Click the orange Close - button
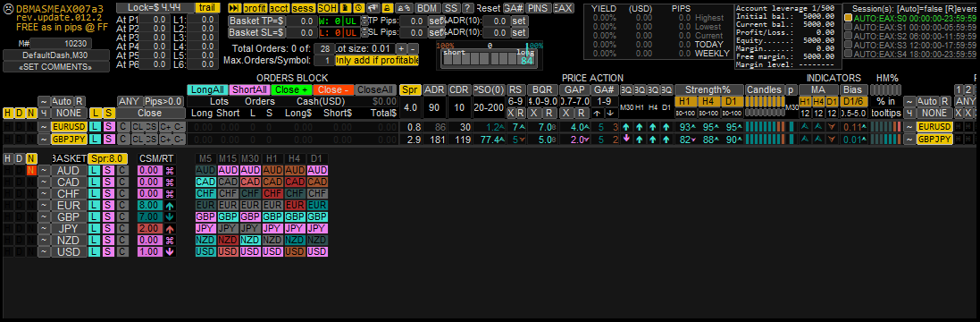 tap(334, 90)
